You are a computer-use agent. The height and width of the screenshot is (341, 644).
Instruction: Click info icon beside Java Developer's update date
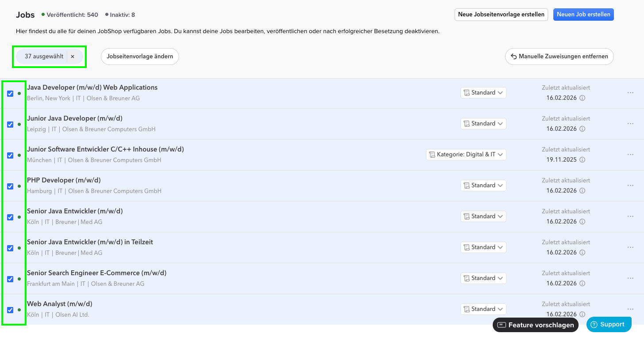582,98
